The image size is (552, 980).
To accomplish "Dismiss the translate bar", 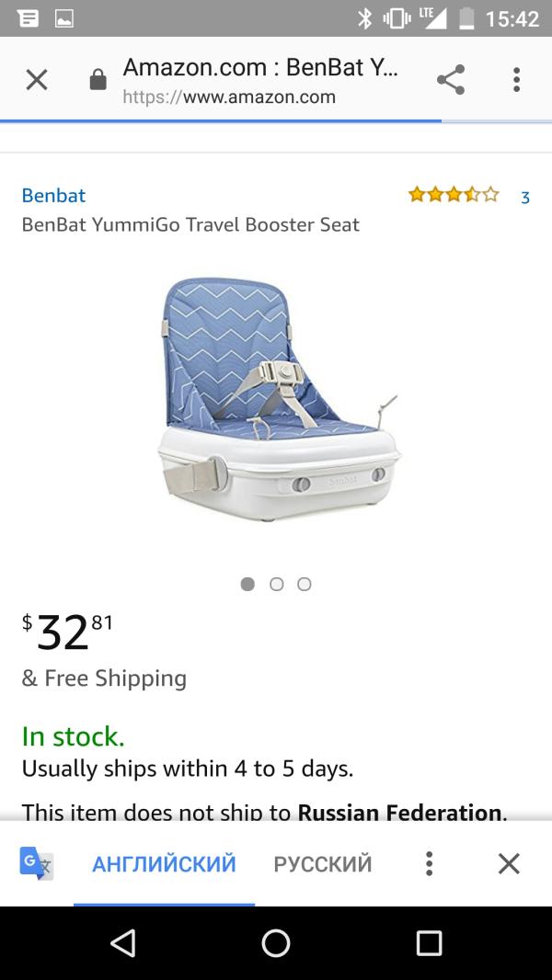I will pos(509,863).
